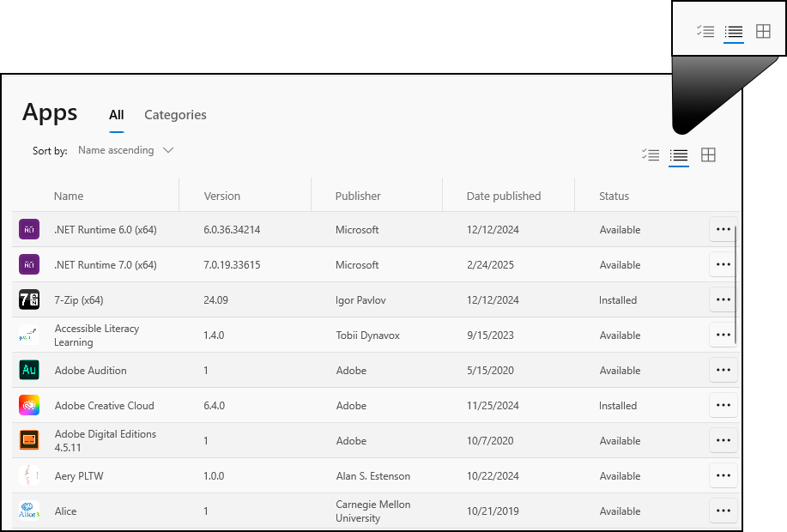Switch to grid tile view

point(708,155)
